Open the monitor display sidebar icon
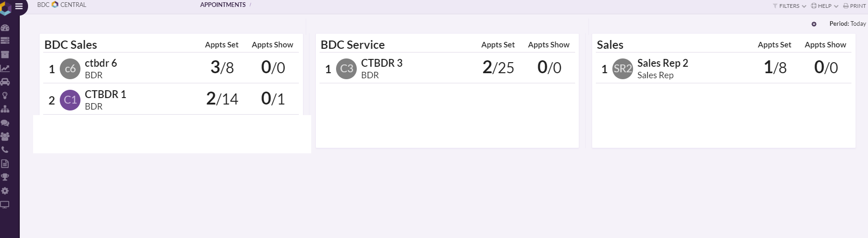Viewport: 868px width, 238px height. pos(5,204)
